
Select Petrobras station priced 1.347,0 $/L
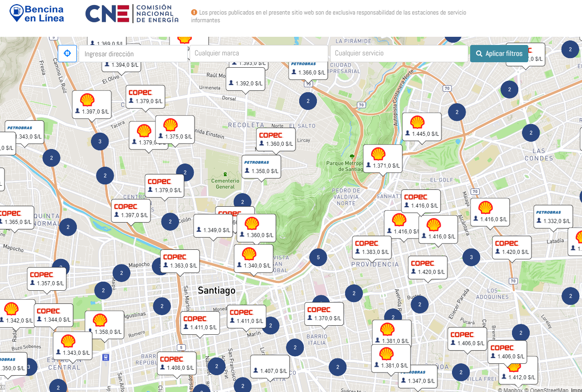pyautogui.click(x=418, y=377)
